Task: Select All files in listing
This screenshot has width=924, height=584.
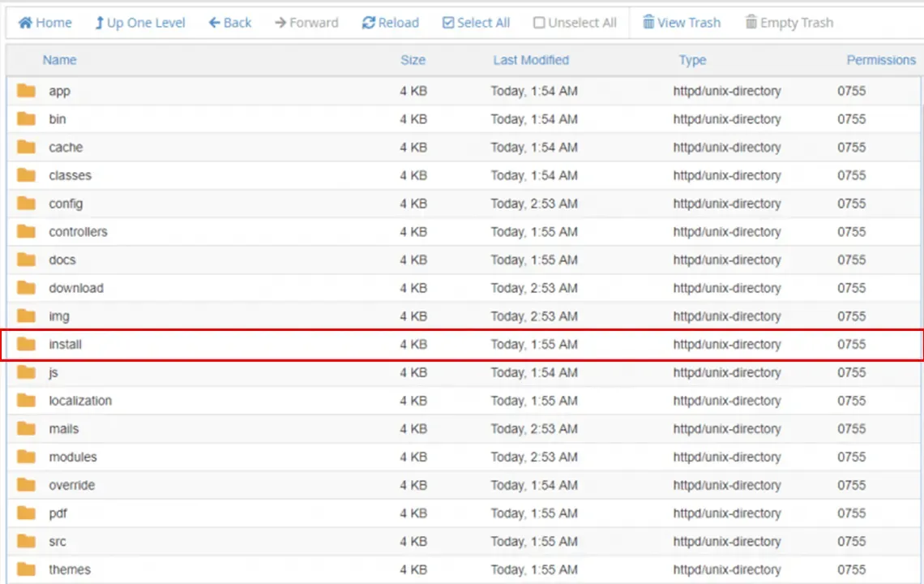Action: [x=476, y=23]
